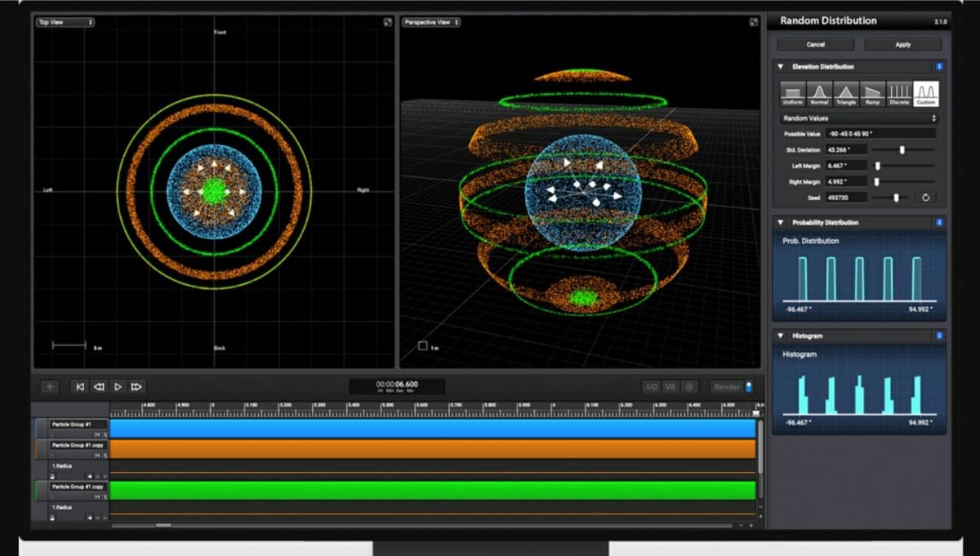Mute Particle Group #1 track
The image size is (980, 556).
[x=99, y=434]
